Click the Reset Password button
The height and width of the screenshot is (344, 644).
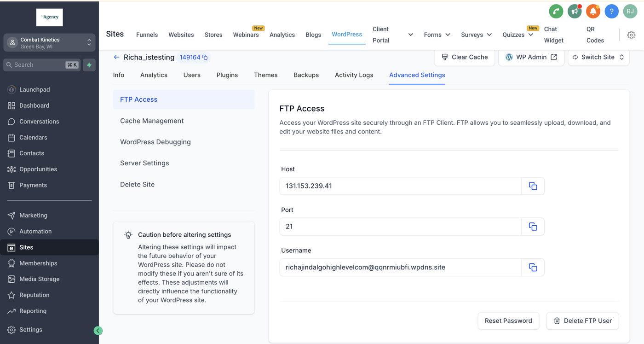pyautogui.click(x=508, y=321)
